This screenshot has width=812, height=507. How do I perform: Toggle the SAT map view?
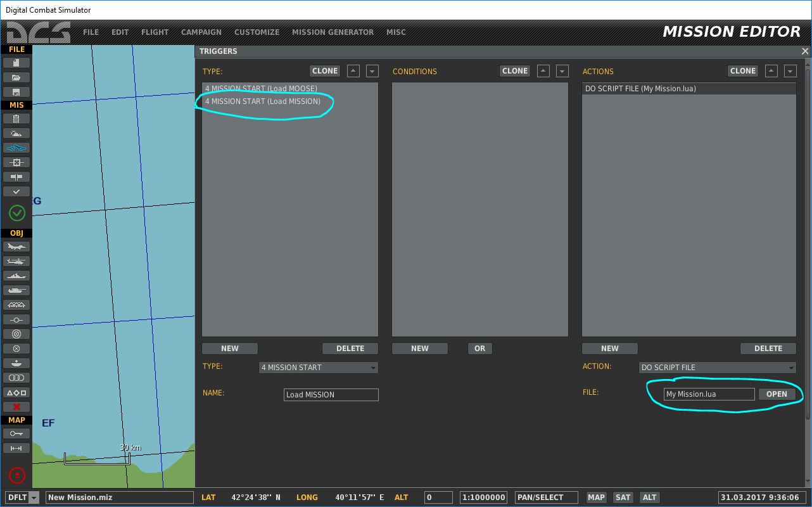(x=623, y=497)
